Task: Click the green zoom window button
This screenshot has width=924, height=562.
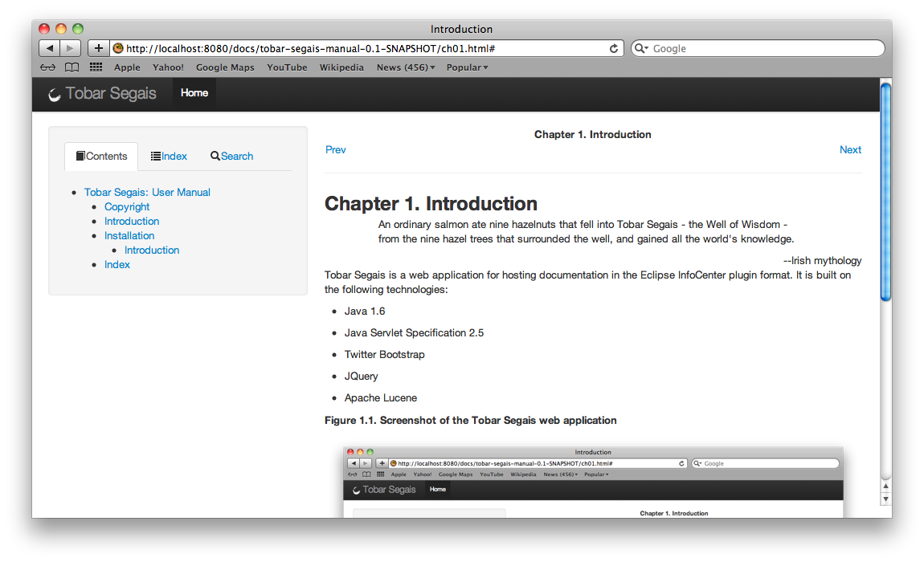Action: pyautogui.click(x=78, y=28)
